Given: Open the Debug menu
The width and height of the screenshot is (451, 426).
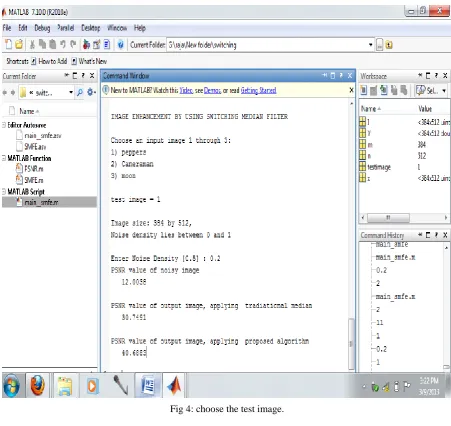Looking at the screenshot, I should click(x=42, y=28).
